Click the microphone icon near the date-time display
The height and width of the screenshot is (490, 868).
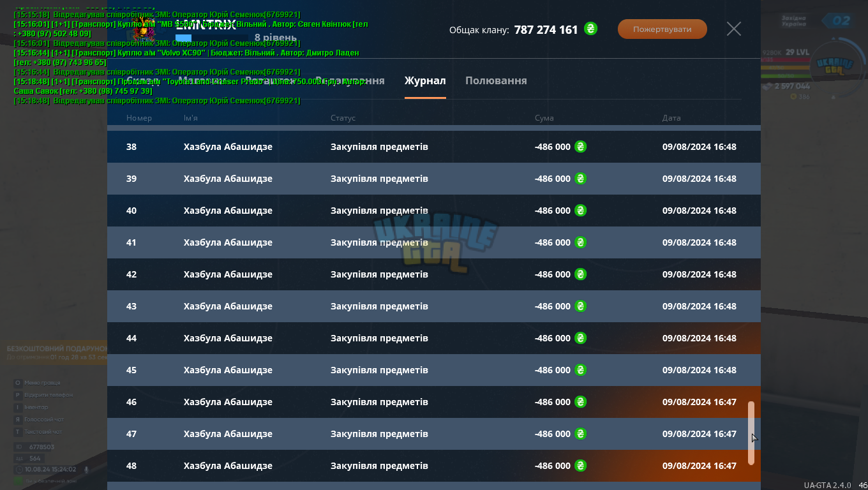coord(86,469)
